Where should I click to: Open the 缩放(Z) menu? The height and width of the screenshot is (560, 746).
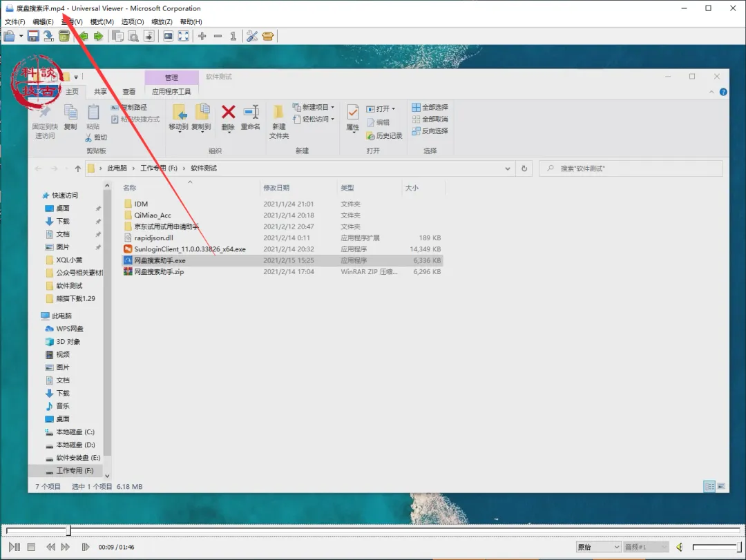[162, 22]
